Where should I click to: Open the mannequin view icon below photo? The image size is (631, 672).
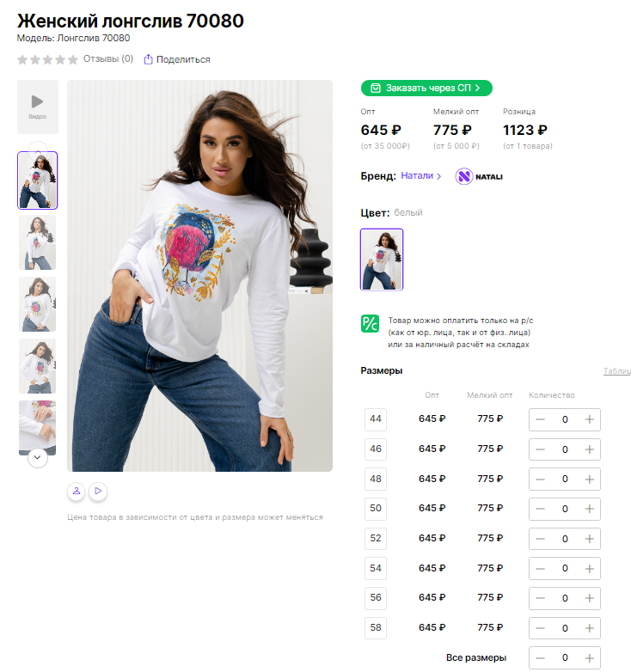pyautogui.click(x=77, y=492)
